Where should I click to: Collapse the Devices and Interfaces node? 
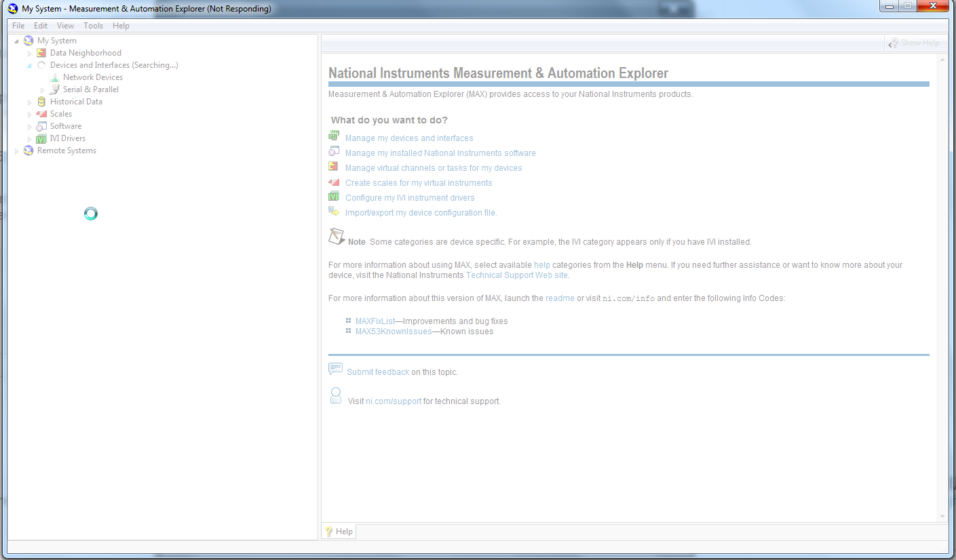click(x=29, y=66)
